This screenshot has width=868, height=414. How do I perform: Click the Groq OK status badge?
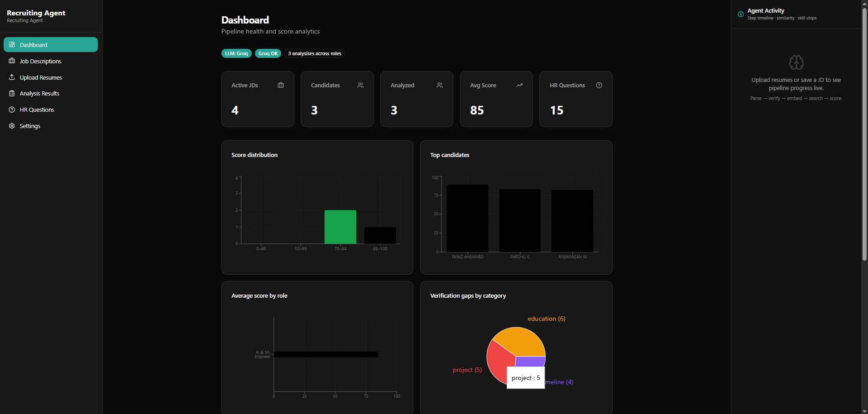268,53
